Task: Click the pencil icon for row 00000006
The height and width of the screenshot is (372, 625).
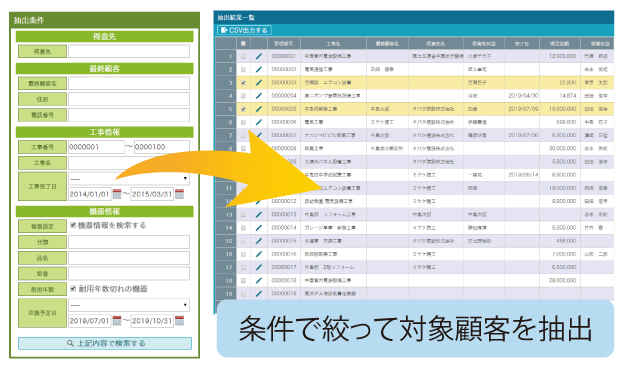Action: [x=259, y=122]
